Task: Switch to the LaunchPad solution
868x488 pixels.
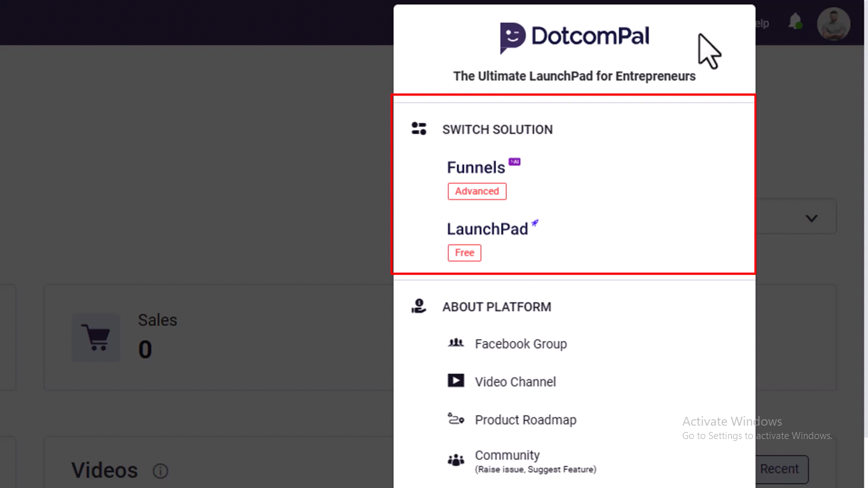Action: coord(487,229)
